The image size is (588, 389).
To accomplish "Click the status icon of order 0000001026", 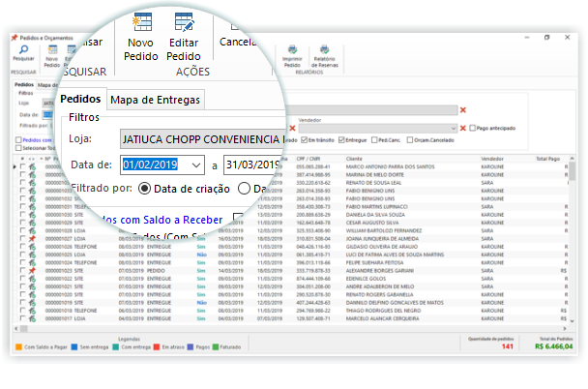I will click(32, 247).
